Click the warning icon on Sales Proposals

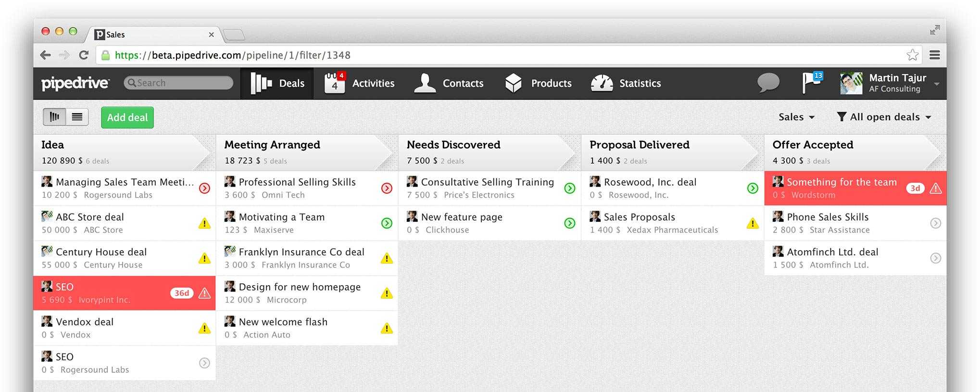(753, 223)
